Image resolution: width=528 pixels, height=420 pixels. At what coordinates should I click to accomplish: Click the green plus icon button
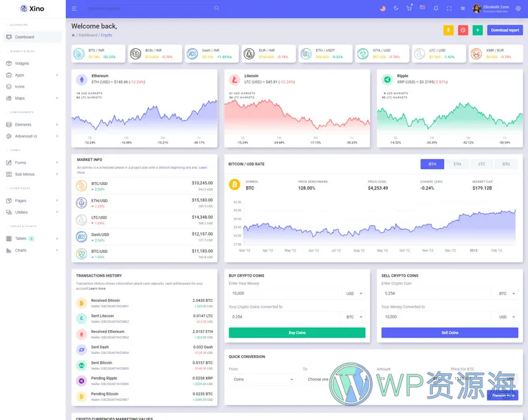pyautogui.click(x=478, y=30)
